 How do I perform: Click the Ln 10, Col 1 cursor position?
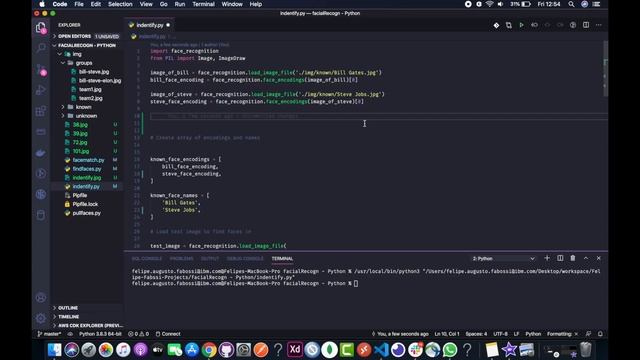pos(447,334)
